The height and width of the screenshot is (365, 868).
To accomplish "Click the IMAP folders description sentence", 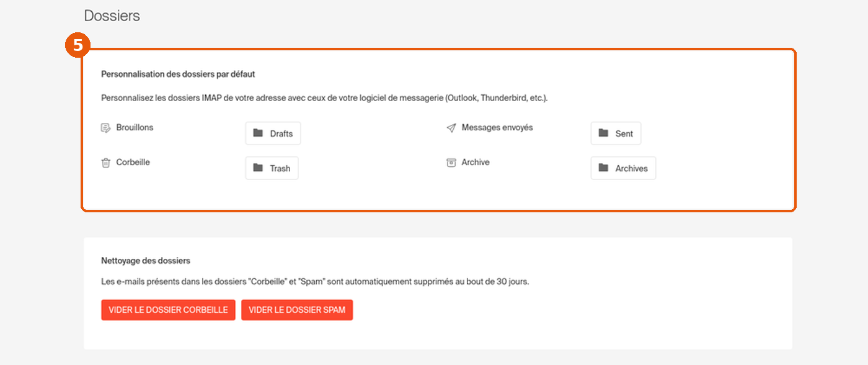I will tap(324, 98).
